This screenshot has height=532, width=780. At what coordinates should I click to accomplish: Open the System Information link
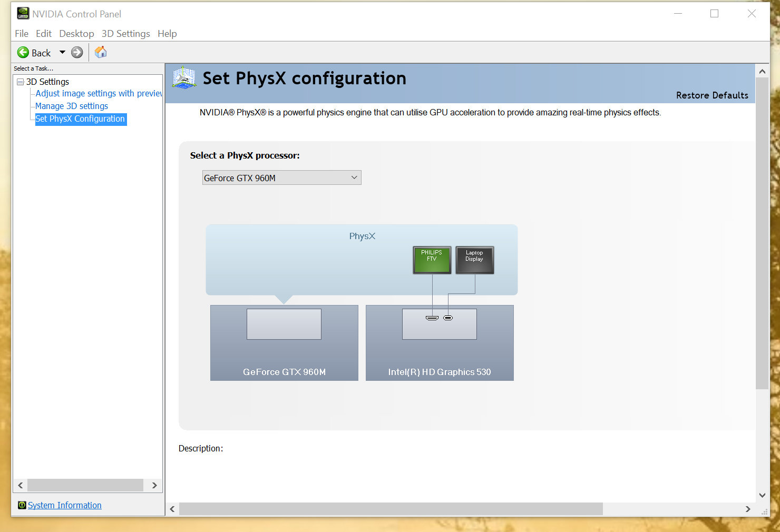pos(65,505)
